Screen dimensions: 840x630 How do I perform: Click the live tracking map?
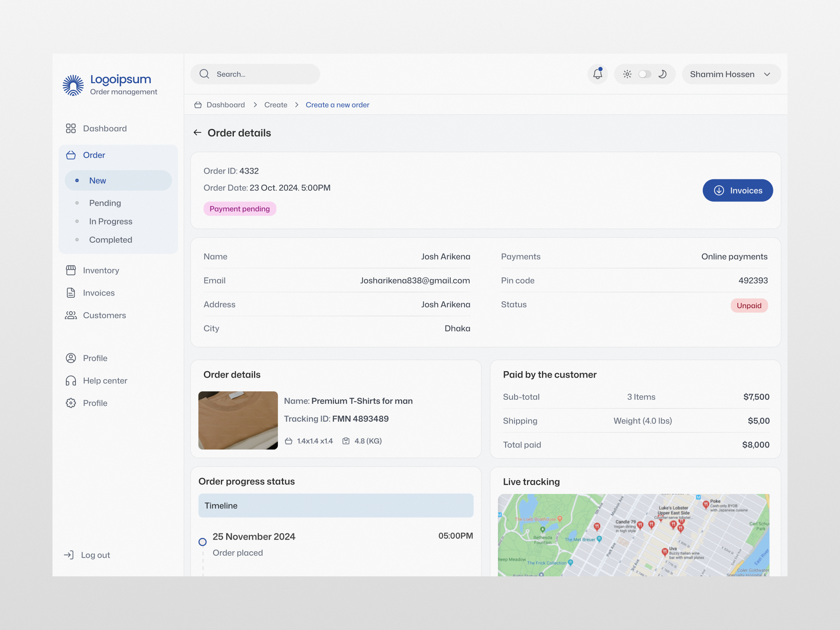coord(634,535)
